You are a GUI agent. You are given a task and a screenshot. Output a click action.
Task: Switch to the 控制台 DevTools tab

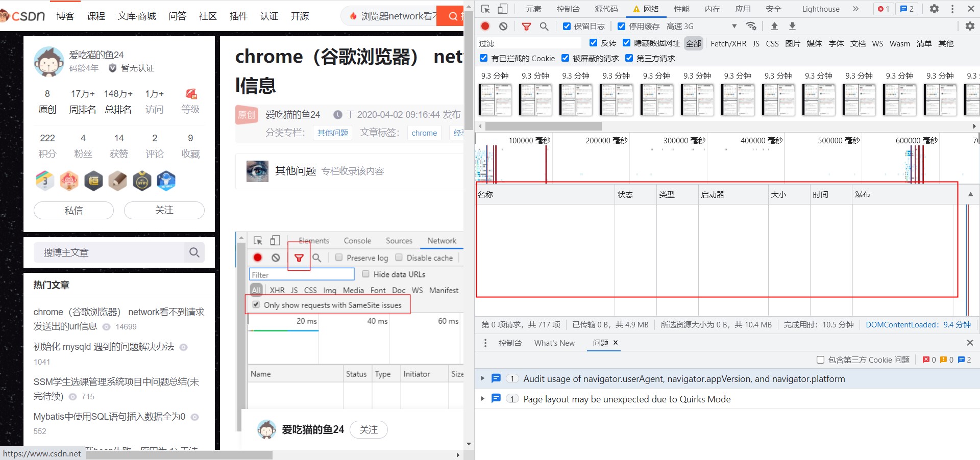[568, 9]
